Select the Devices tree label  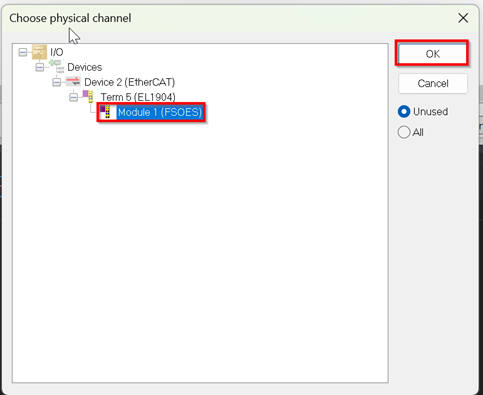coord(85,67)
